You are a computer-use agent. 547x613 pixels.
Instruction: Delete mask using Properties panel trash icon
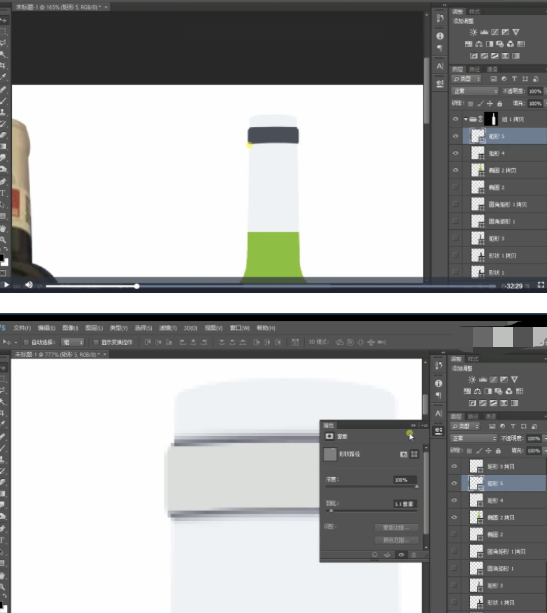click(x=414, y=554)
